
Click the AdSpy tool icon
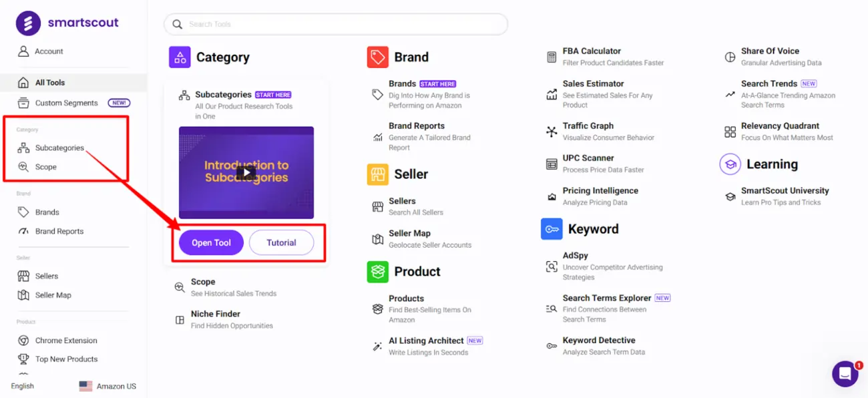(x=552, y=266)
